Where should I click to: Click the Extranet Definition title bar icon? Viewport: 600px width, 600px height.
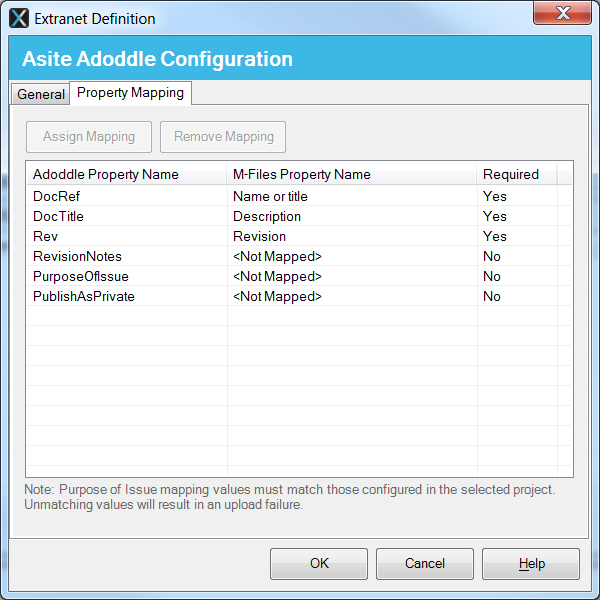pos(19,17)
